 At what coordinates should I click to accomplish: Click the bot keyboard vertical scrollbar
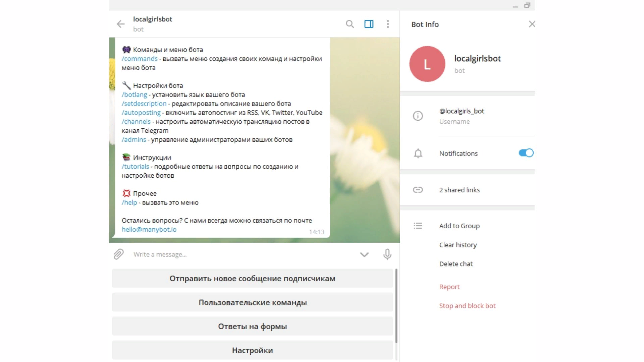(x=396, y=306)
